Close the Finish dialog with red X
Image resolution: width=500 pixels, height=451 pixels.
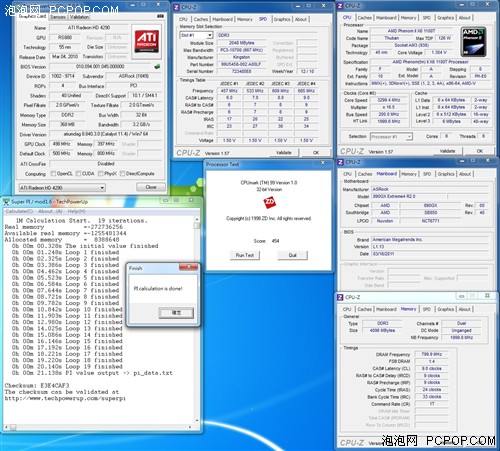pyautogui.click(x=189, y=267)
